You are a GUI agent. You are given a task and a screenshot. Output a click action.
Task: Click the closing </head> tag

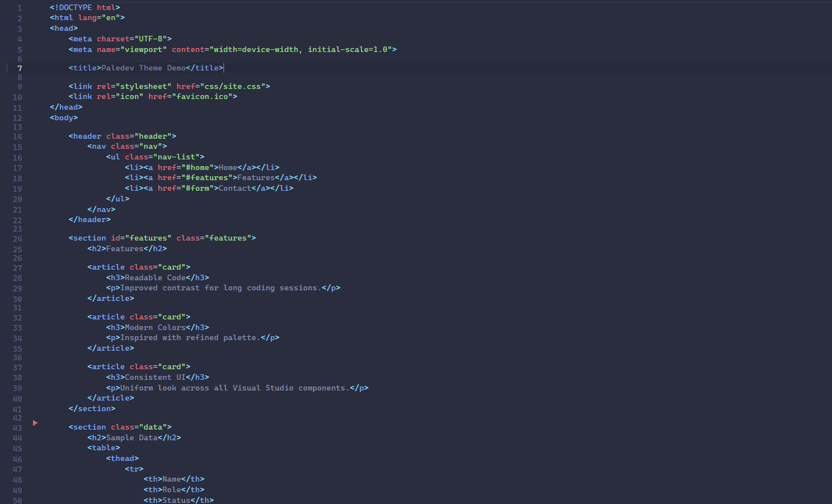(x=66, y=107)
